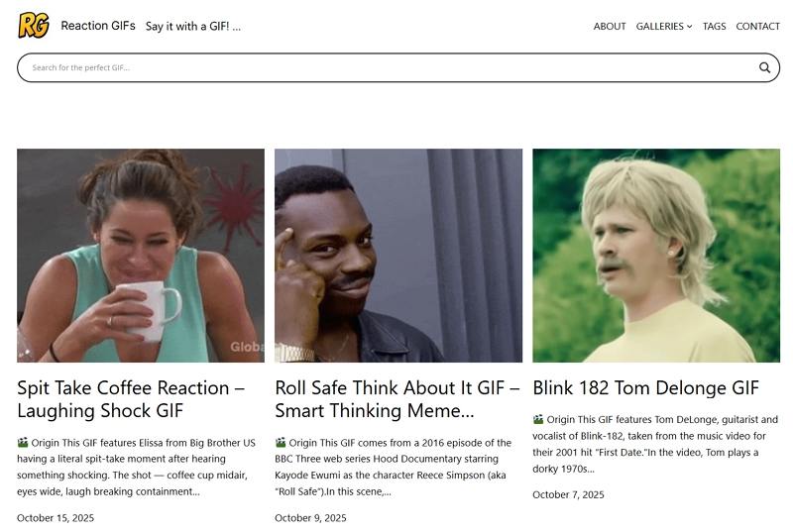793x532 pixels.
Task: Open 'Blink 182 Tom Delonge GIF' title
Action: (646, 388)
